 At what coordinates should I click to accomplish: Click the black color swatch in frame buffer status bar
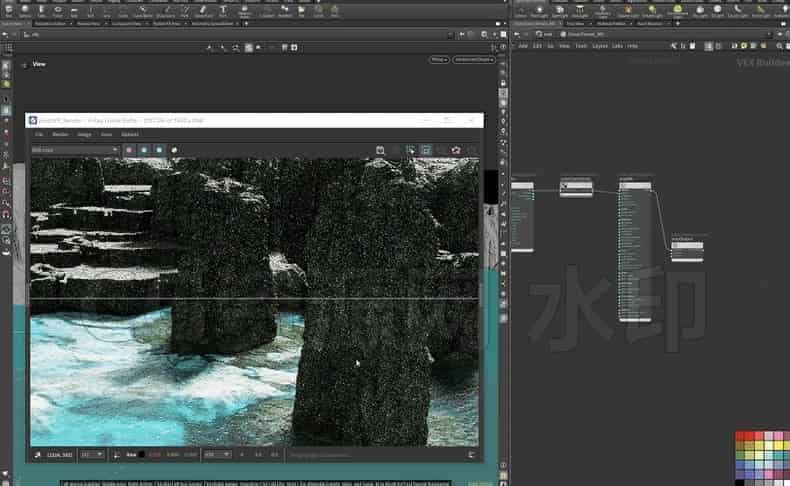(142, 454)
